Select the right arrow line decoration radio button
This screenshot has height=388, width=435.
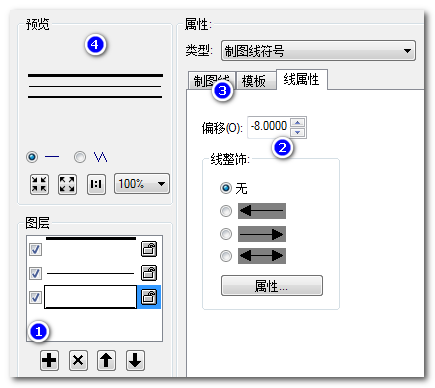[x=226, y=234]
